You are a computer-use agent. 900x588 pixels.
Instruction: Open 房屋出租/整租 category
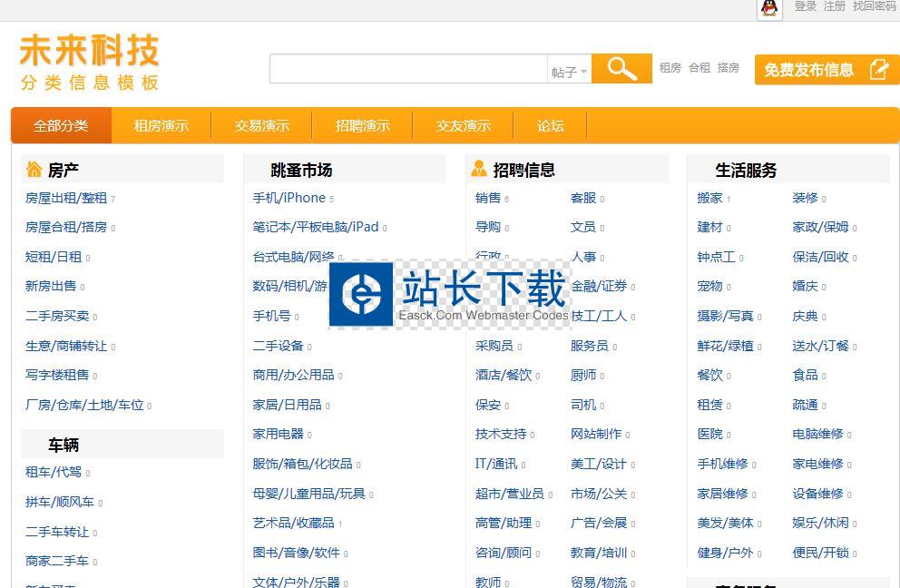66,198
